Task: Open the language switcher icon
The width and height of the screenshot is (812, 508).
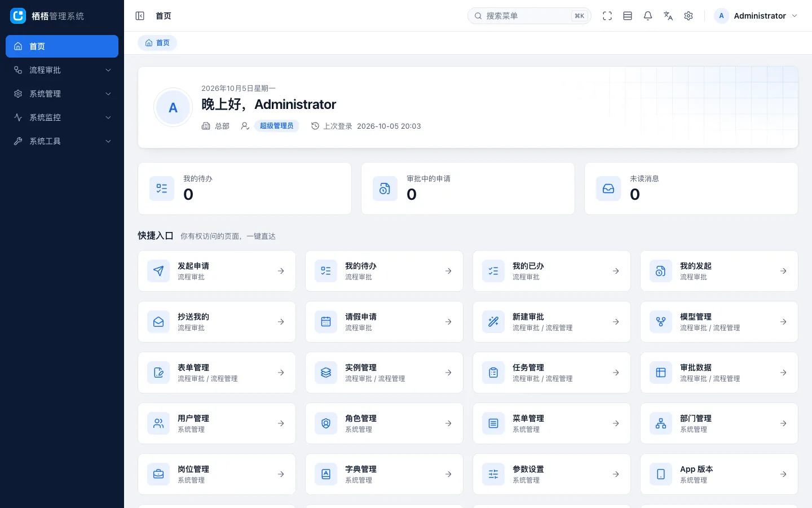Action: [x=668, y=16]
